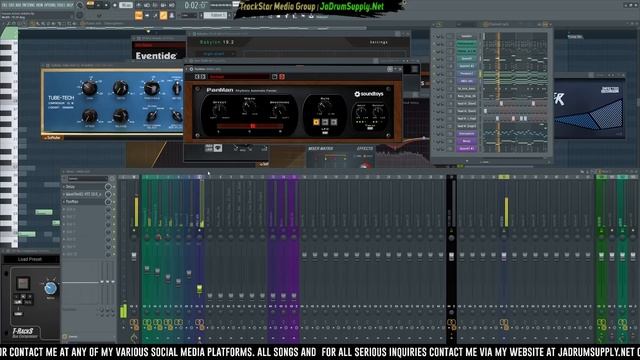The width and height of the screenshot is (640, 360).
Task: Select the Mixer Master tab in lower plugin
Action: click(x=321, y=149)
